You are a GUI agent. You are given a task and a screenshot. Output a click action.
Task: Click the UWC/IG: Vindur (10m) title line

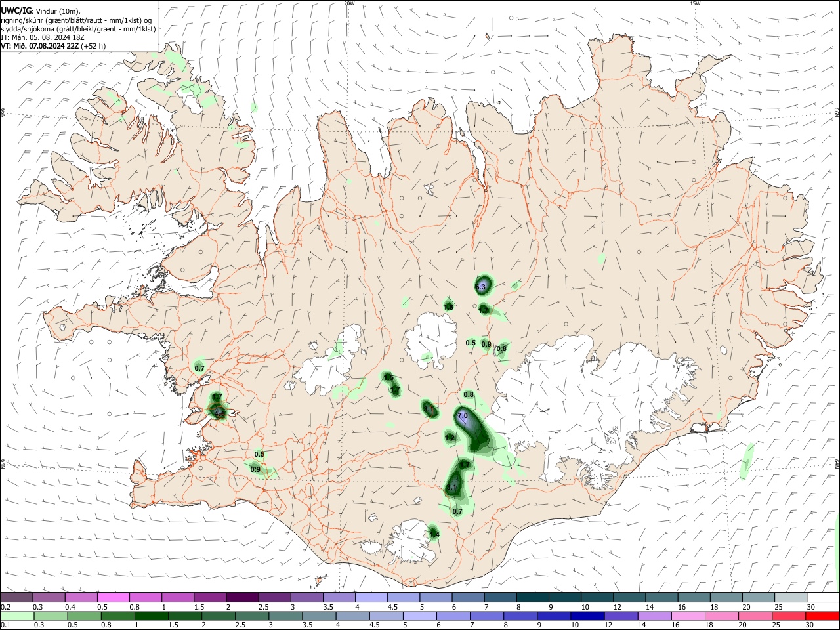40,10
